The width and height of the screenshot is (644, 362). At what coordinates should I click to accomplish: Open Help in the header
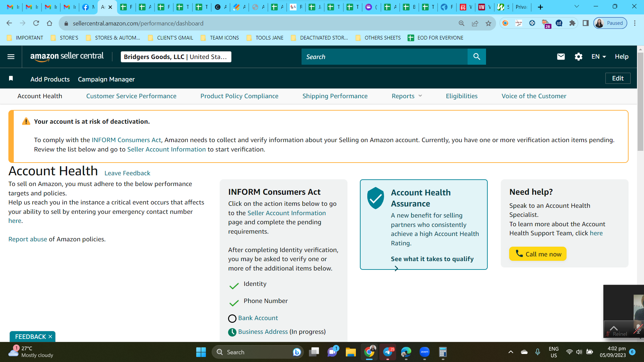[622, 57]
